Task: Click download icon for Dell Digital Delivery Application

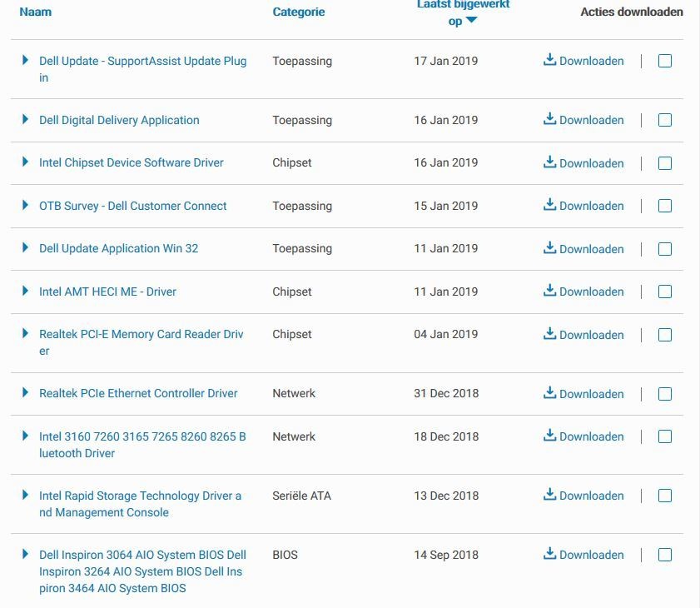Action: (x=549, y=120)
